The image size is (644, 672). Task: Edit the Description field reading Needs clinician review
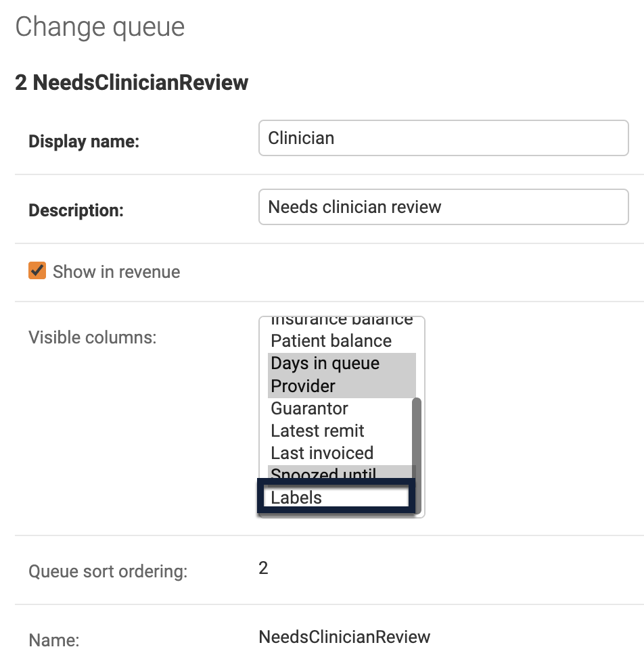443,207
